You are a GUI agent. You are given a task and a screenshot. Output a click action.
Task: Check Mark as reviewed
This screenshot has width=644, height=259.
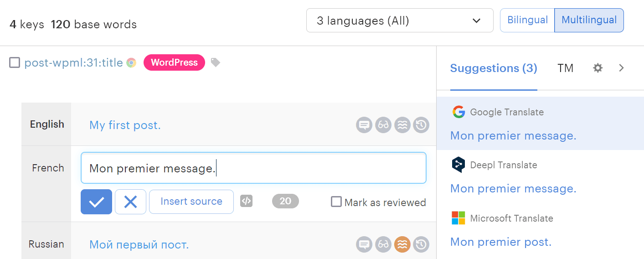(x=336, y=202)
